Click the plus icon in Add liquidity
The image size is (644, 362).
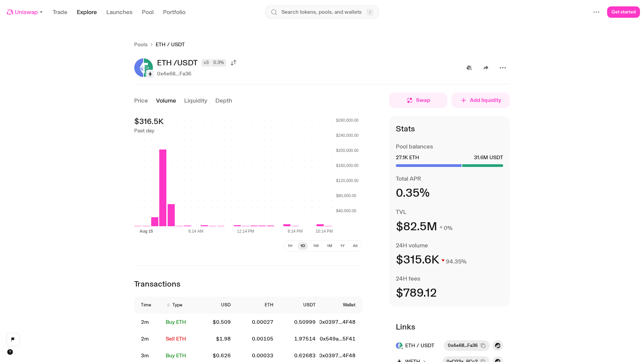tap(464, 100)
